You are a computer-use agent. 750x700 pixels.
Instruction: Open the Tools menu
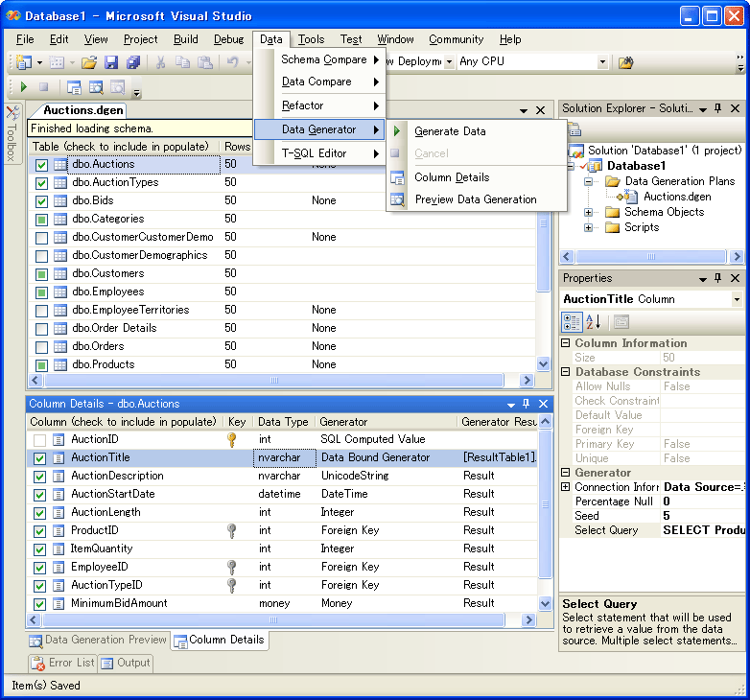(311, 39)
